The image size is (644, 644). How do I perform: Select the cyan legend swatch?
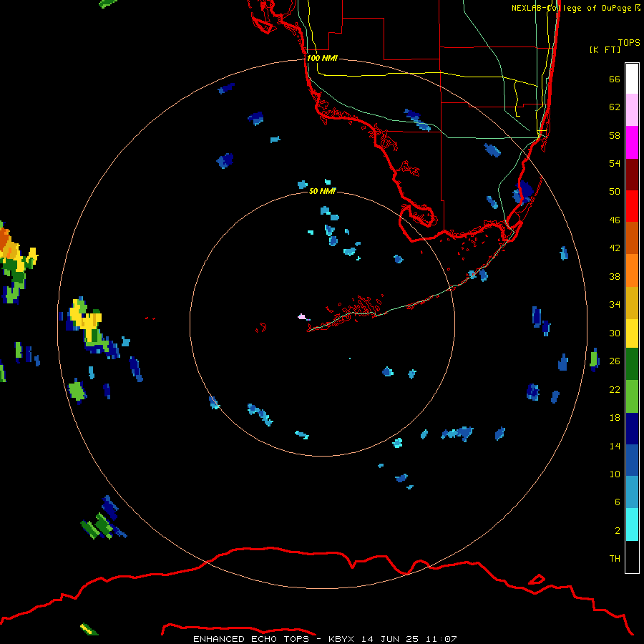tap(632, 525)
